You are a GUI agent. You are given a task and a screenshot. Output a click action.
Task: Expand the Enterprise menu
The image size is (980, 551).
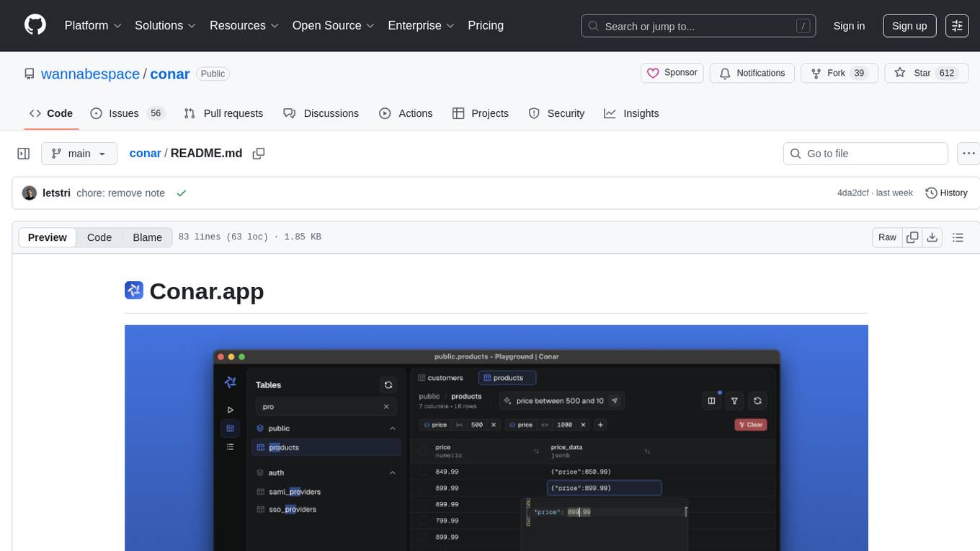tap(421, 25)
